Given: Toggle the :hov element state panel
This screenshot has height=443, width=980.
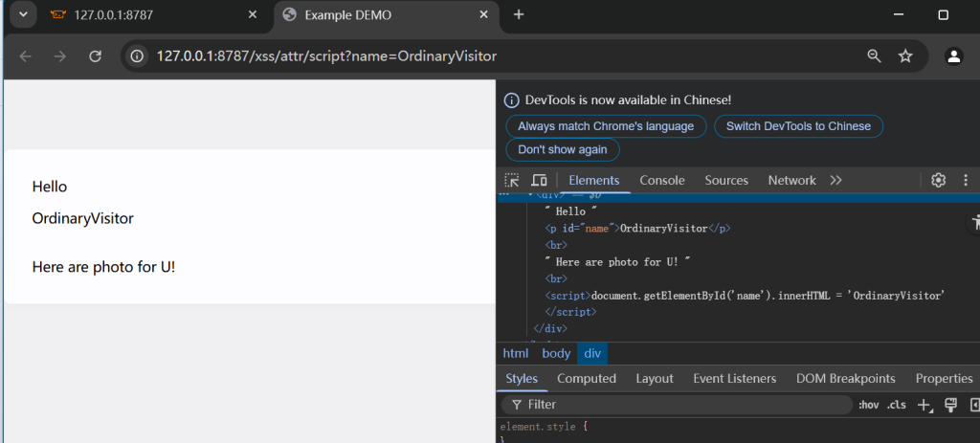Looking at the screenshot, I should [x=868, y=405].
